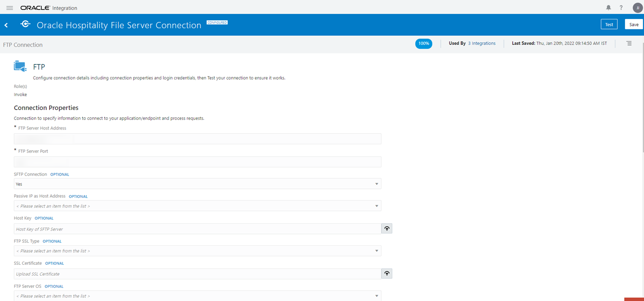Expand the Passive IP as Host Address dropdown

(198, 206)
